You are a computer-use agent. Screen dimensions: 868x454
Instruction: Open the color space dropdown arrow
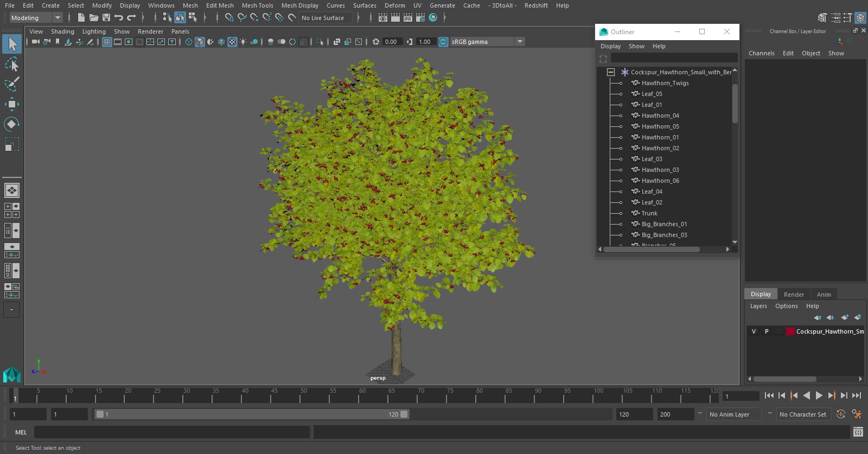click(x=520, y=42)
